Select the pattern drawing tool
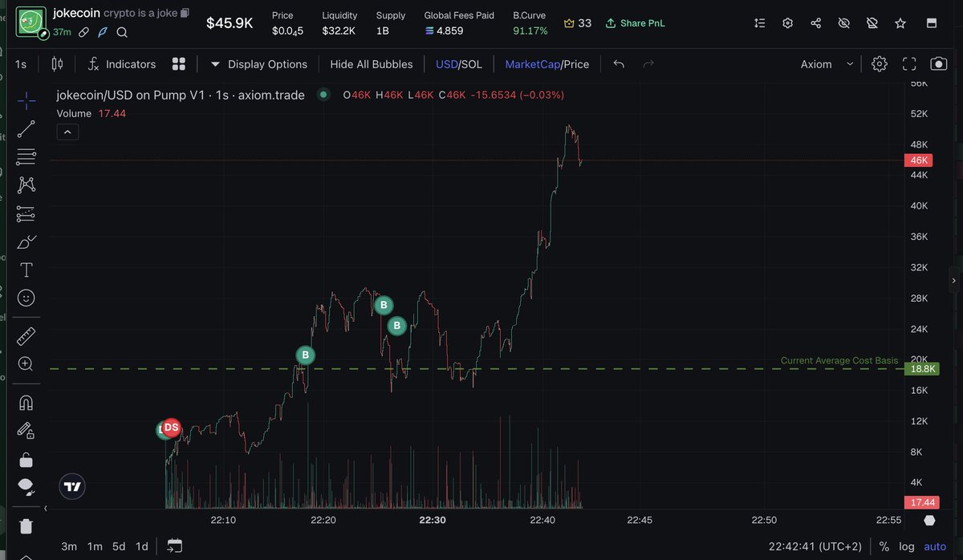 click(x=26, y=185)
